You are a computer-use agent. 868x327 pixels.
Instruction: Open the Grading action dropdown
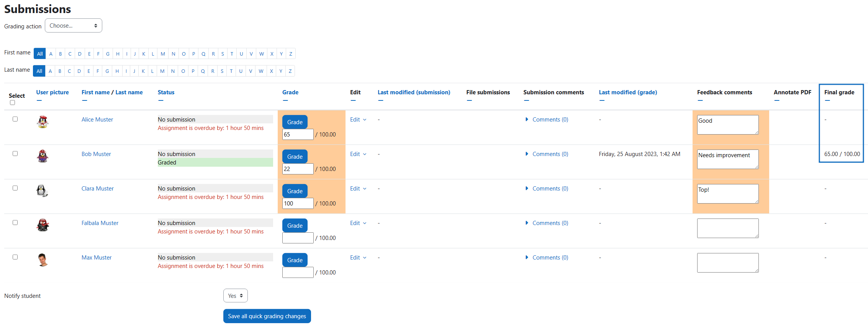click(x=74, y=26)
